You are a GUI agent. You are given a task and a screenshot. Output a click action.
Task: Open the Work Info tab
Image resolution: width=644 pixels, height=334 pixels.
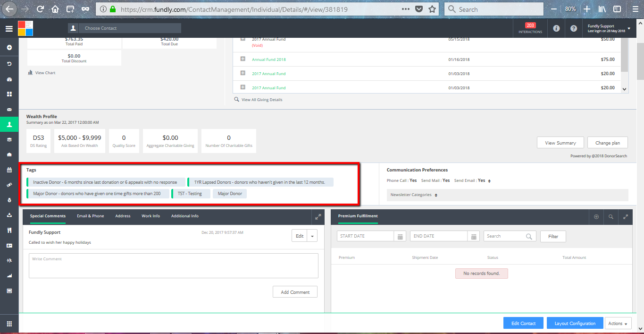point(151,216)
